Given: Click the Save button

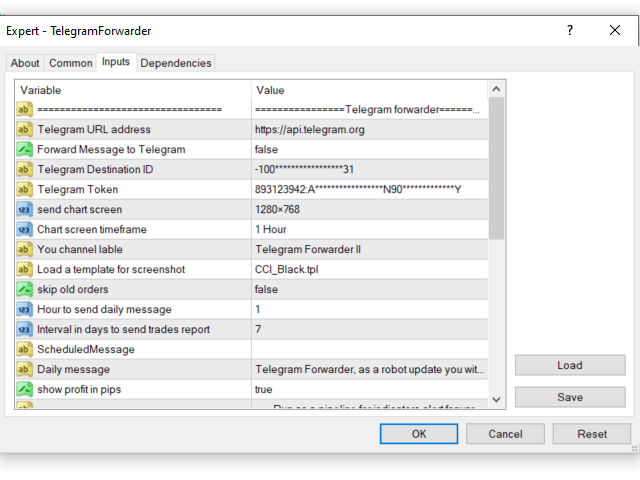Looking at the screenshot, I should pos(570,397).
